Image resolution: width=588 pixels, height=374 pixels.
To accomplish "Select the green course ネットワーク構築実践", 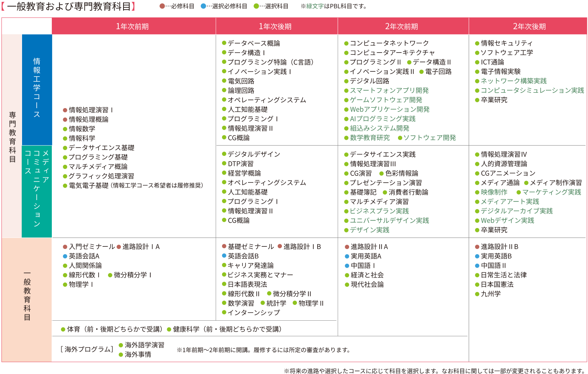I will [511, 81].
